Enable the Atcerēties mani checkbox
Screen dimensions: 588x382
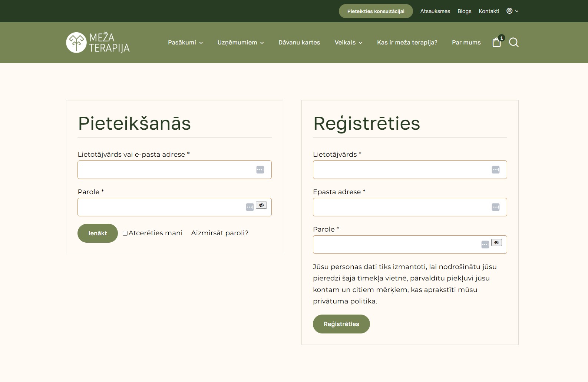point(125,233)
